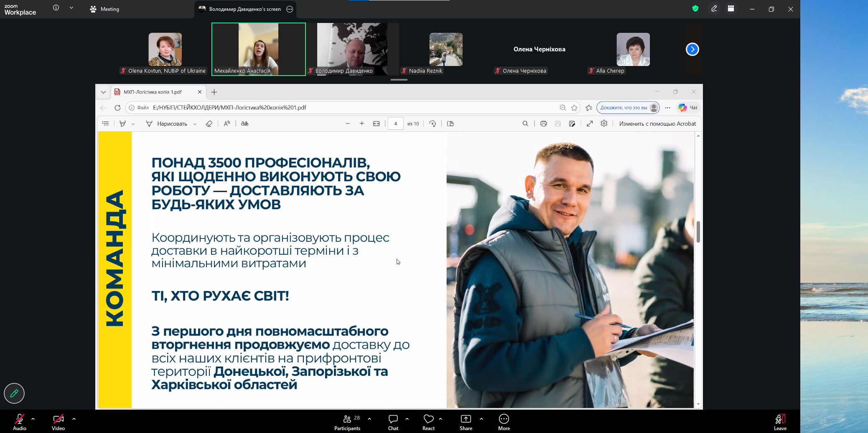Expand audio settings caret
Image resolution: width=868 pixels, height=433 pixels.
click(33, 418)
